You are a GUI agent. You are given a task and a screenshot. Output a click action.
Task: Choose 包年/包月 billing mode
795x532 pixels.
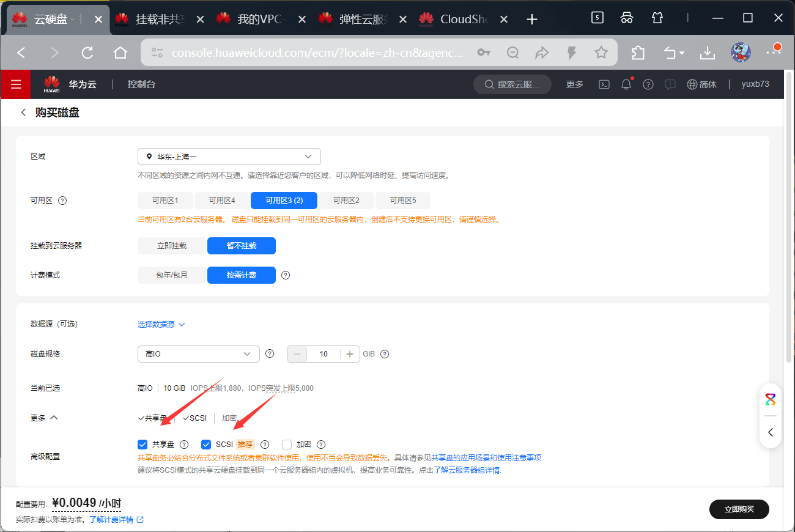172,275
